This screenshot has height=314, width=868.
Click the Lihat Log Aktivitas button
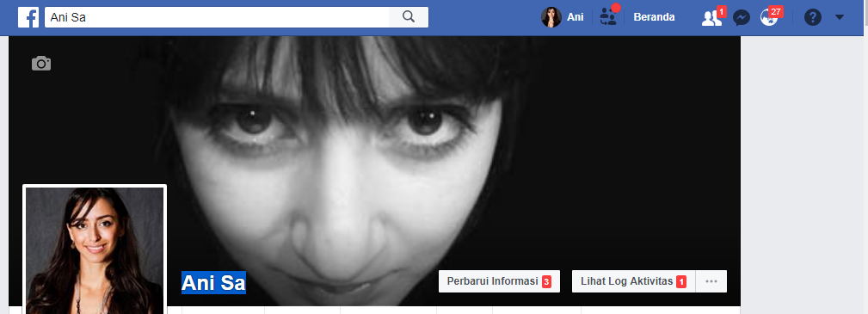[633, 281]
